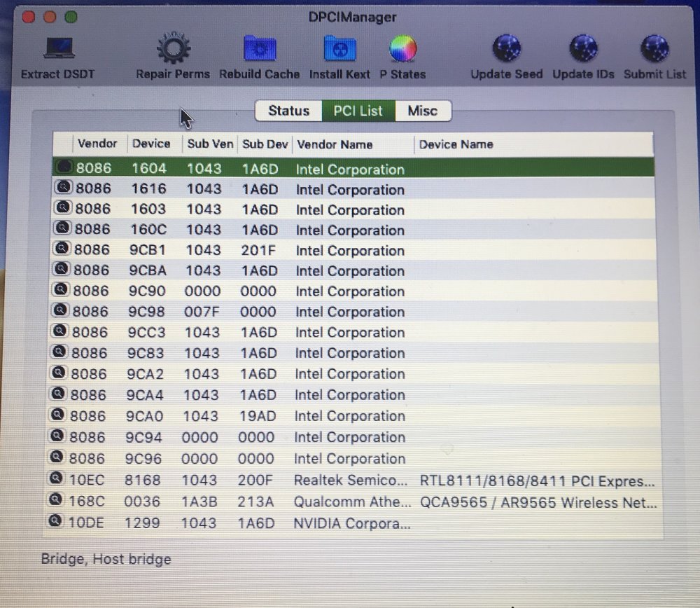Sort by the Device column header

click(x=151, y=144)
